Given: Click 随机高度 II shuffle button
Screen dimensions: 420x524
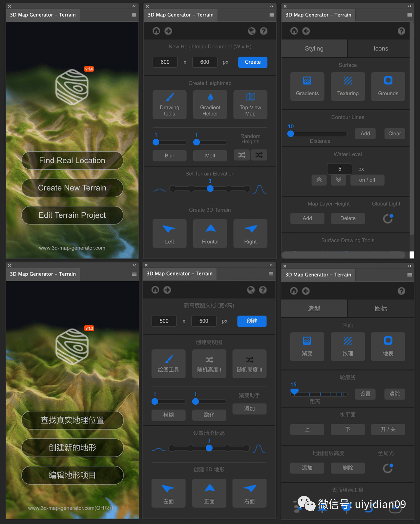Looking at the screenshot, I should 250,364.
